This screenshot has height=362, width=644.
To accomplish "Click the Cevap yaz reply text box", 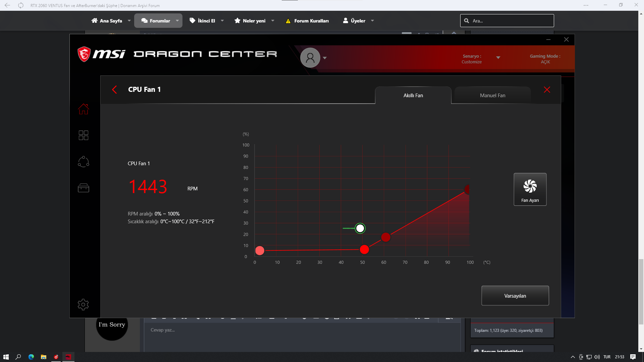I will 302,337.
